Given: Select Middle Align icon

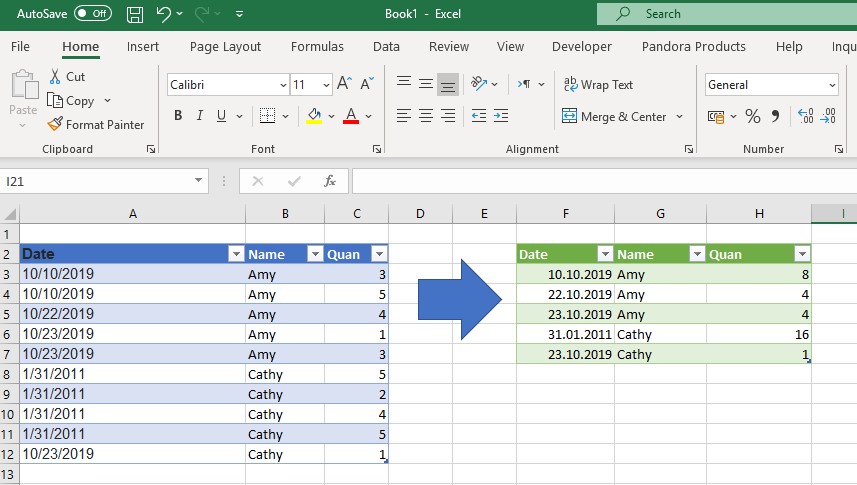Looking at the screenshot, I should [x=426, y=84].
